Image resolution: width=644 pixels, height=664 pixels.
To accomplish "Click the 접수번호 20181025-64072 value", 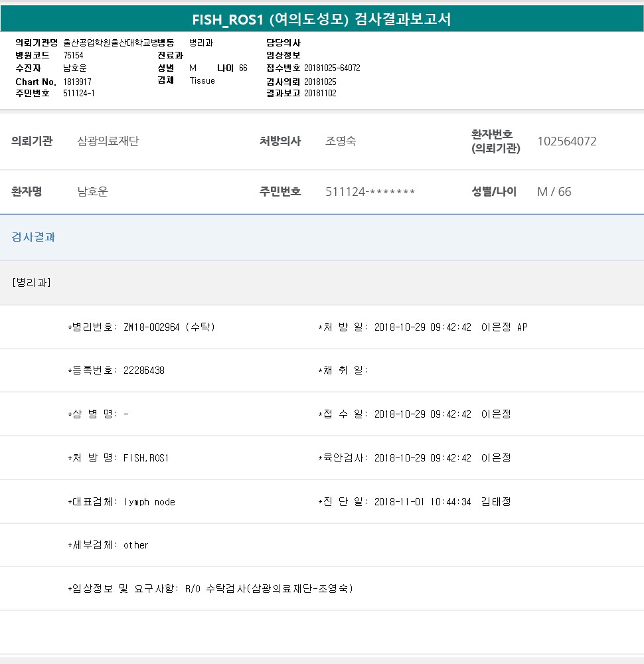I will [332, 68].
